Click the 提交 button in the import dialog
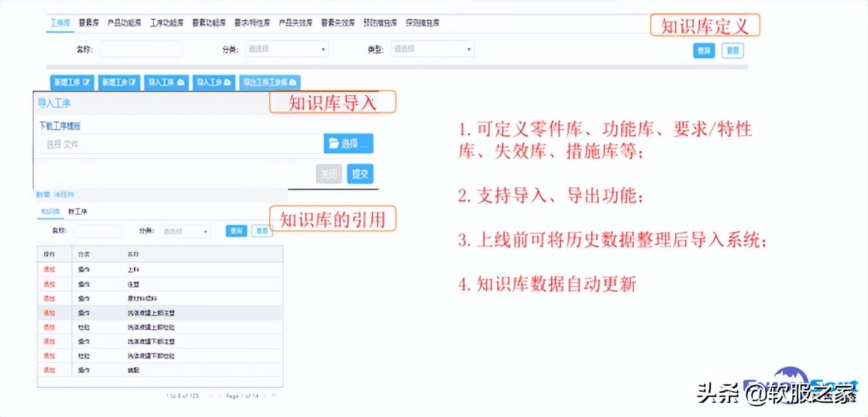Screen dimensions: 868x417 (359, 174)
